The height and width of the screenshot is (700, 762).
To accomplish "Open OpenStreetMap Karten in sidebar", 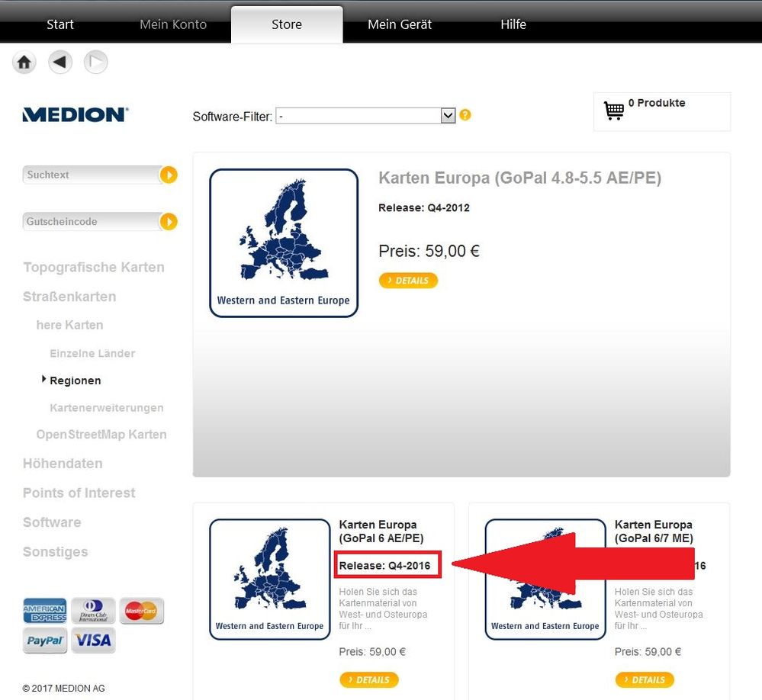I will (101, 435).
